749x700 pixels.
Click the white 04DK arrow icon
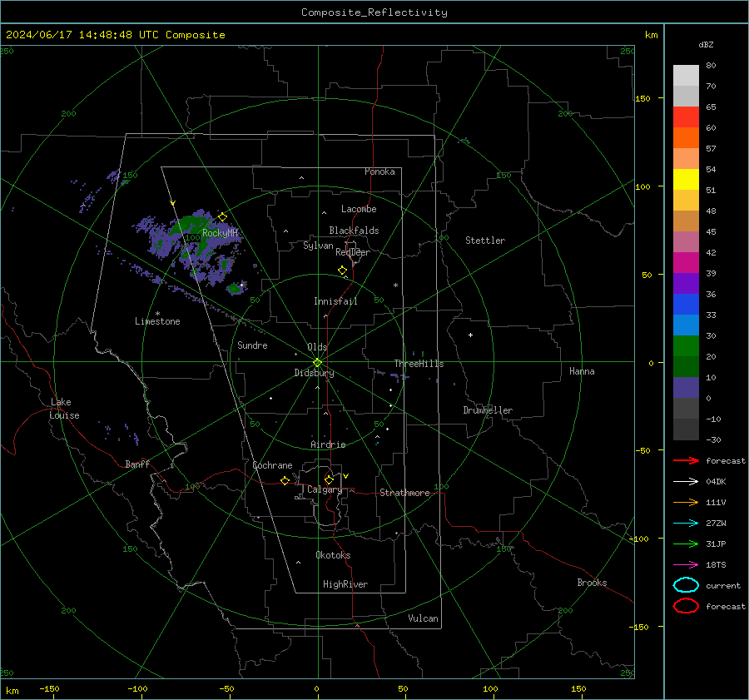click(x=686, y=482)
